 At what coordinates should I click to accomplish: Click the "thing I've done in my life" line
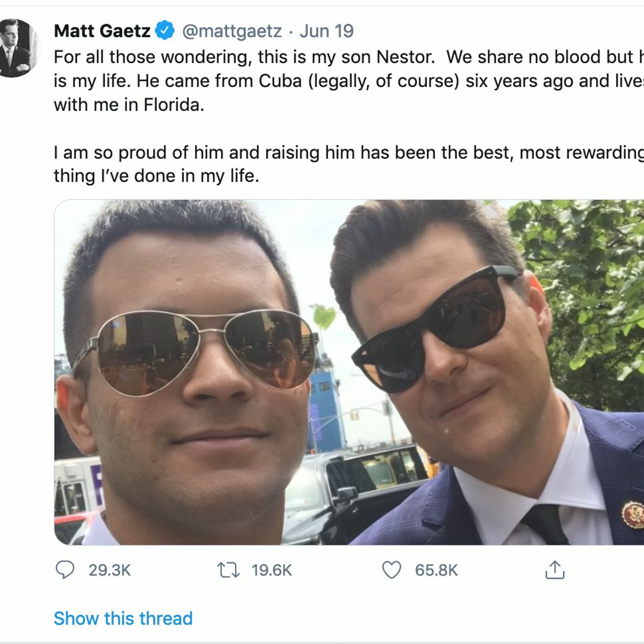coord(156,176)
